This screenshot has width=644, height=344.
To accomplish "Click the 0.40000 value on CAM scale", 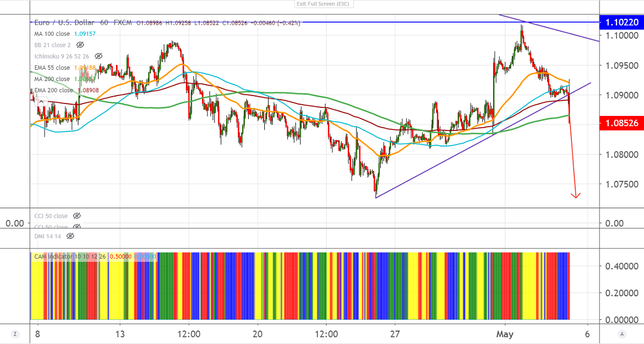I will click(x=622, y=266).
